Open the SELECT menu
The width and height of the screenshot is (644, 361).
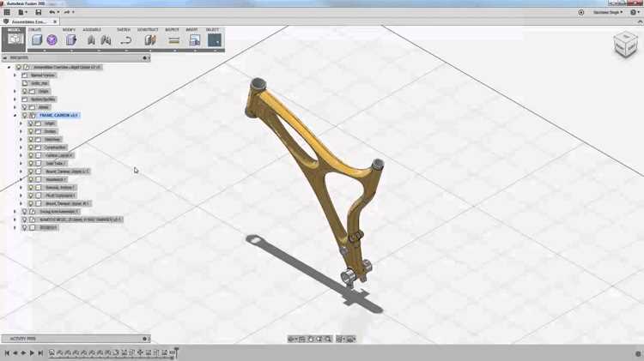[x=212, y=29]
